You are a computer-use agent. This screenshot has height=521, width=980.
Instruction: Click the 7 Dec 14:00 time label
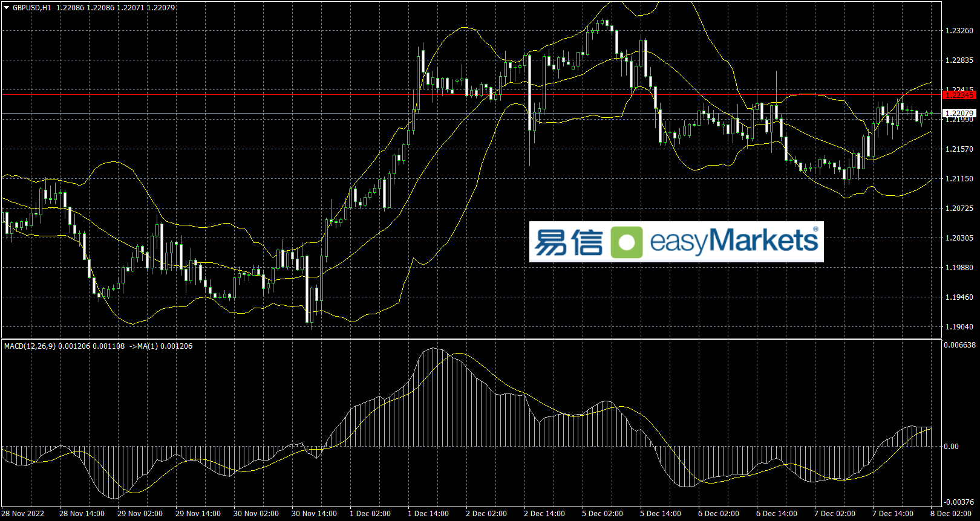[x=893, y=514]
